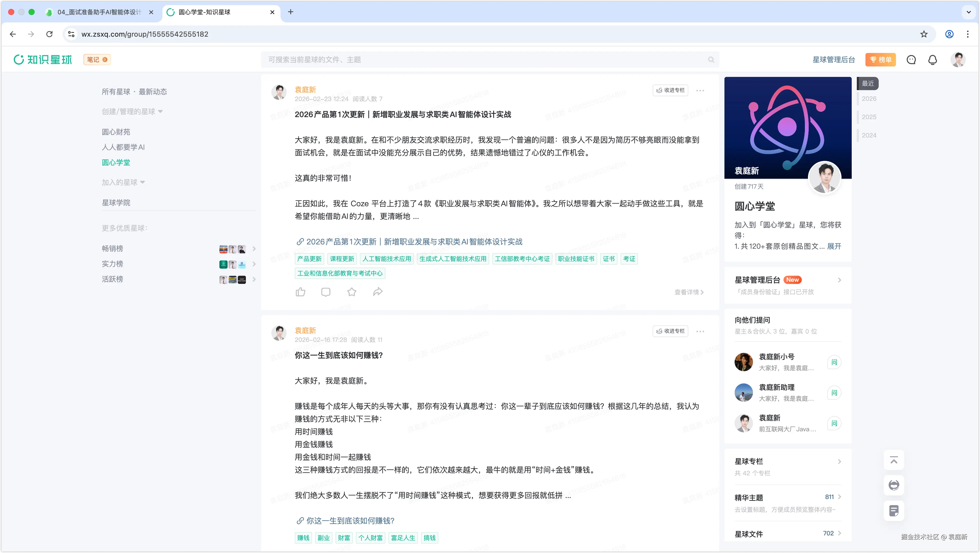Favorite the first post with star icon

click(x=352, y=292)
